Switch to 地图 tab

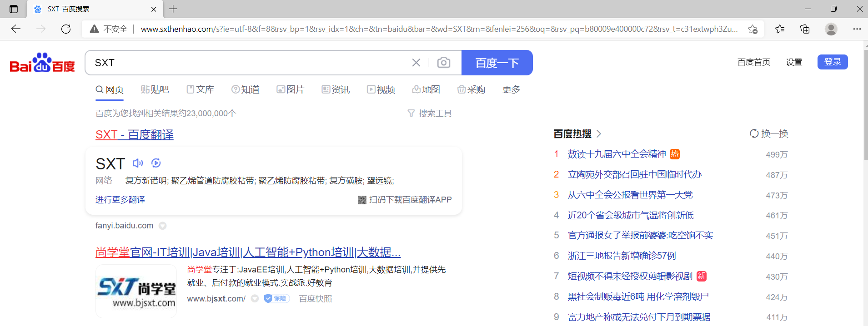pyautogui.click(x=426, y=89)
